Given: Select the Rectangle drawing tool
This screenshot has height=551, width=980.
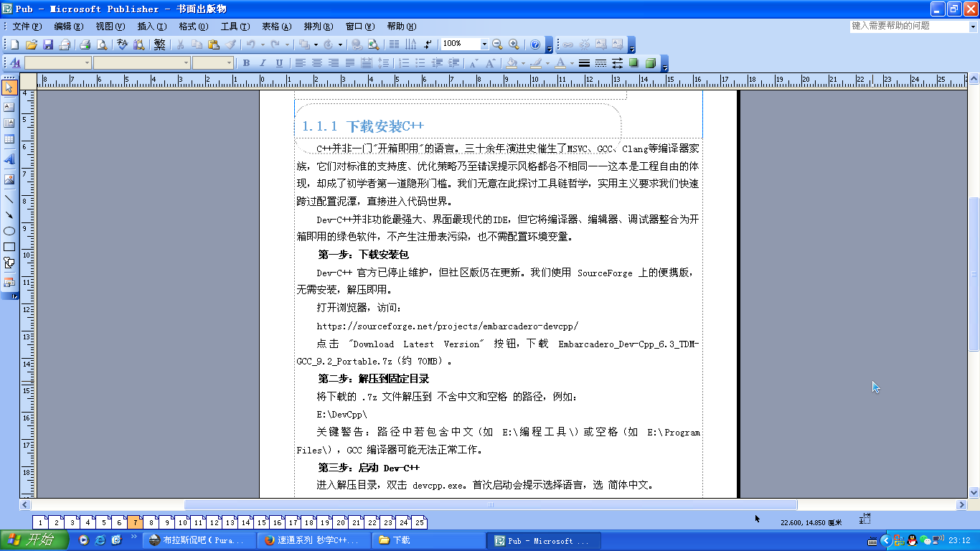Looking at the screenshot, I should (9, 247).
